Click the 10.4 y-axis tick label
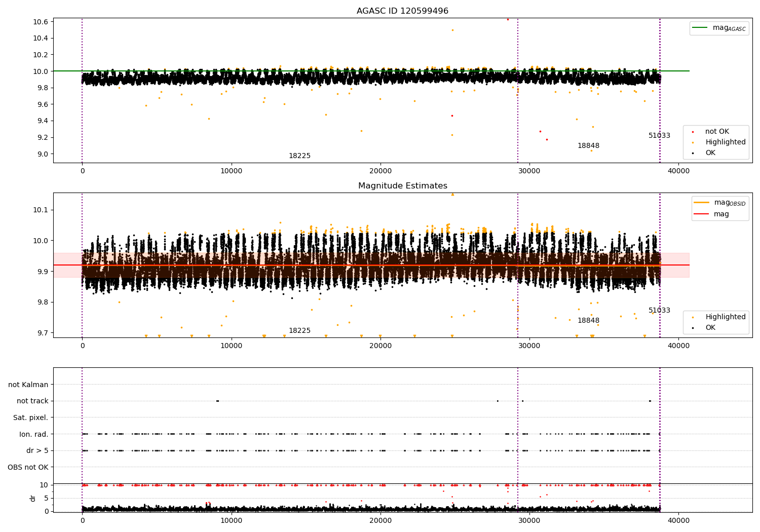Viewport: 760px width, 532px height. [41, 39]
